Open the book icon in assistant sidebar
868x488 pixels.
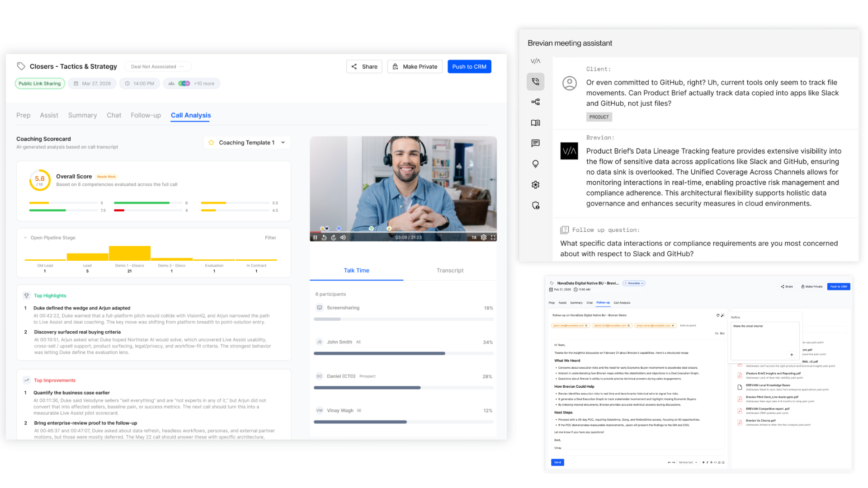(535, 123)
